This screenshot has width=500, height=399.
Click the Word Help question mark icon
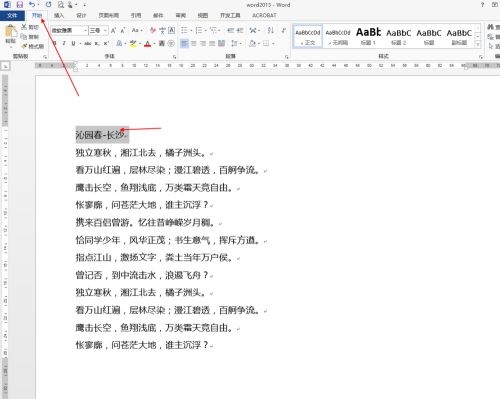[x=482, y=5]
